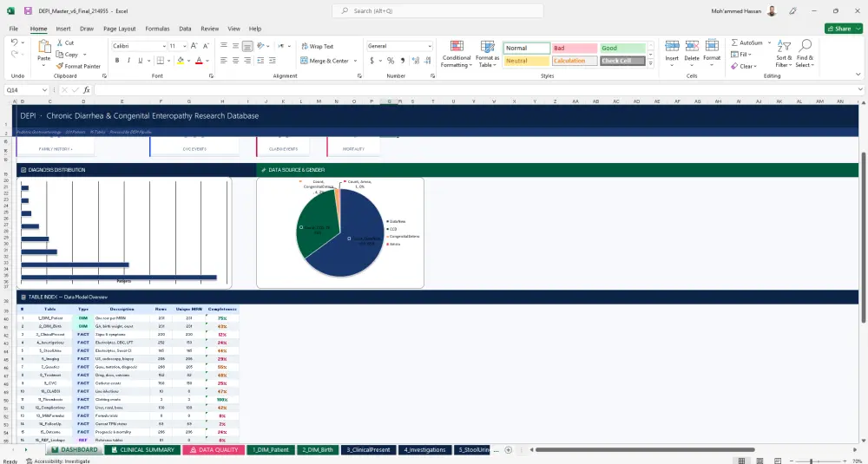Open the Formulas ribbon tab

[x=157, y=29]
